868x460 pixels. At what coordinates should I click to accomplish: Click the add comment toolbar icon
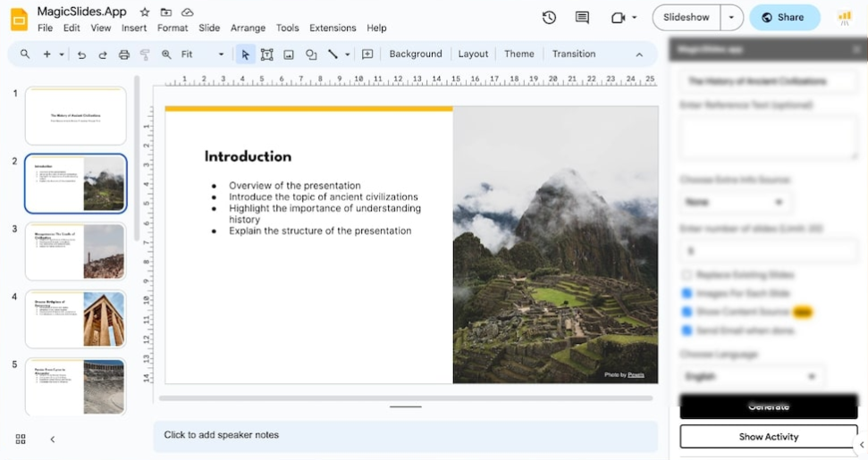coord(367,54)
